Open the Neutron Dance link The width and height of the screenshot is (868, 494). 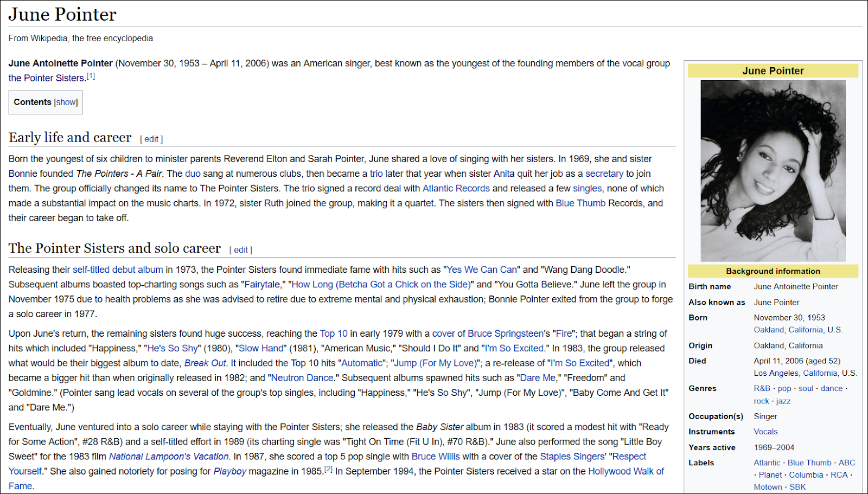(302, 377)
